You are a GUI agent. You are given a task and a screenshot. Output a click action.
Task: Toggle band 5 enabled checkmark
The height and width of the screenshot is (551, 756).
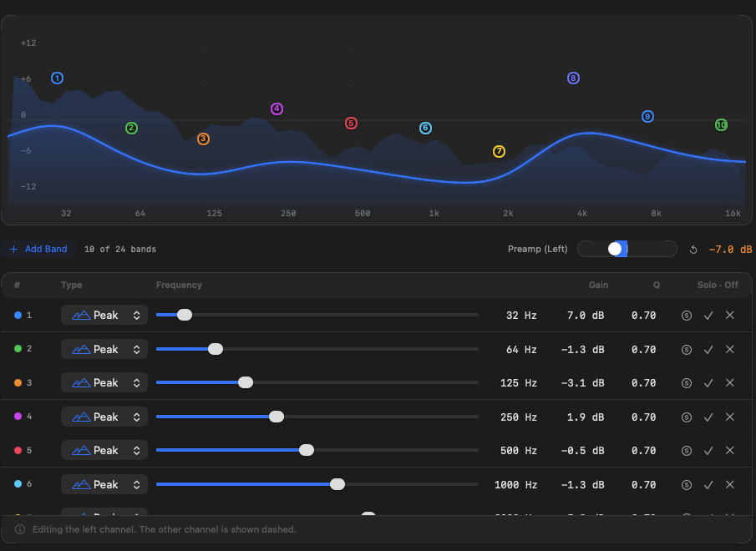point(708,450)
